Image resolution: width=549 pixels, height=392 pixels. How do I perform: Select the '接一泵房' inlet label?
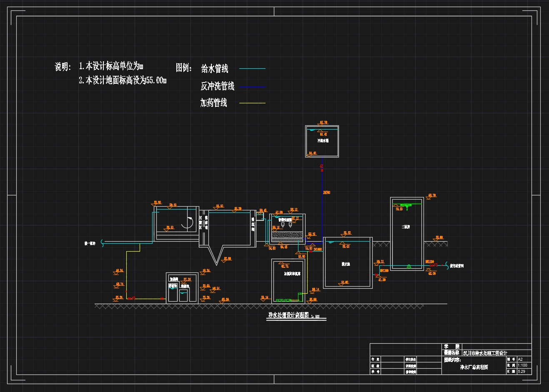90,243
